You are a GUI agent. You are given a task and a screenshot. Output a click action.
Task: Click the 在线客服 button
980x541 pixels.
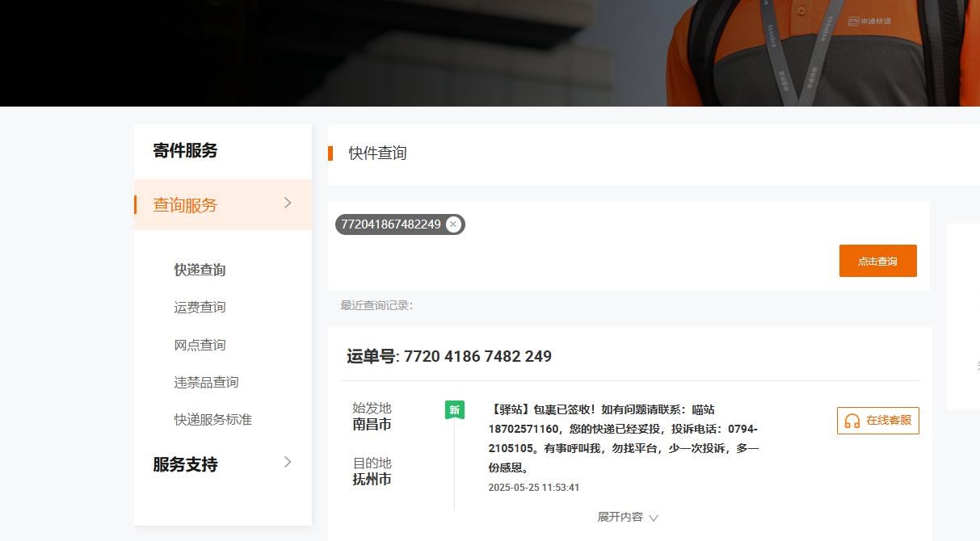(x=878, y=421)
